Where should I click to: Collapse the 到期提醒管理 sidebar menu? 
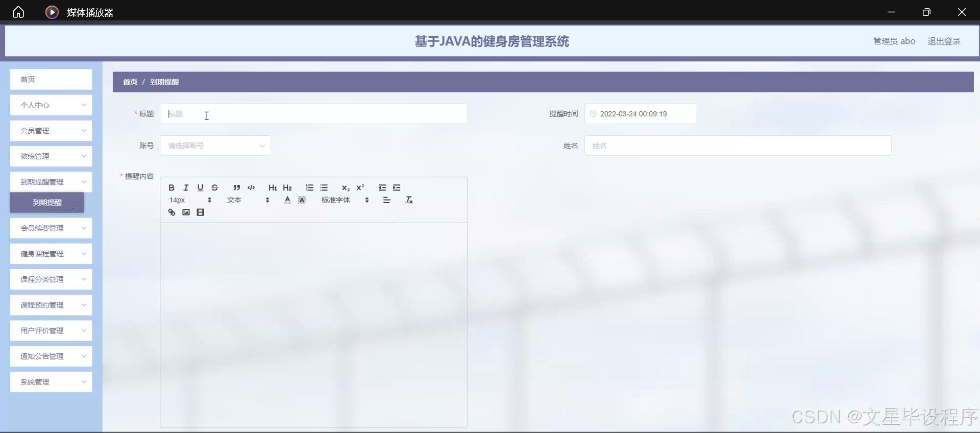(51, 182)
